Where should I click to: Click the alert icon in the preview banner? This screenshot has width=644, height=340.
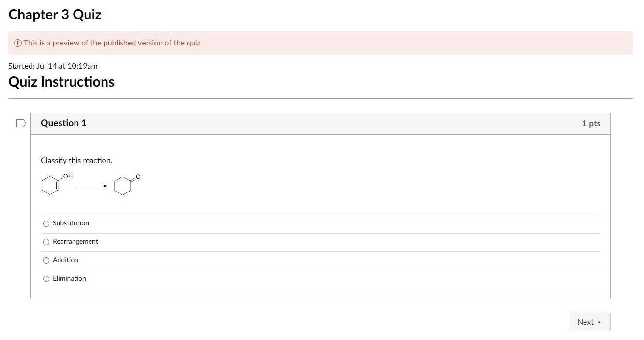click(17, 43)
